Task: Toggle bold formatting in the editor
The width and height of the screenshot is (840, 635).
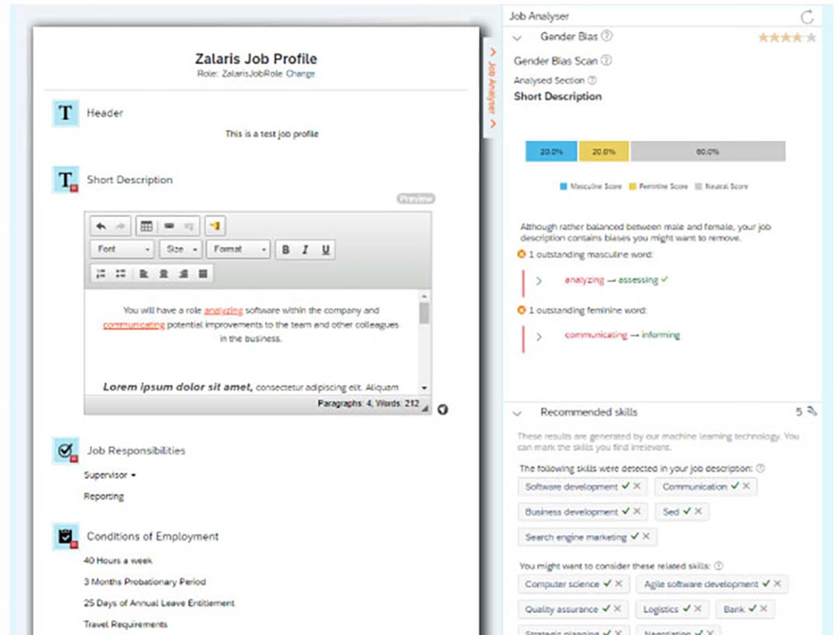Action: pos(285,250)
